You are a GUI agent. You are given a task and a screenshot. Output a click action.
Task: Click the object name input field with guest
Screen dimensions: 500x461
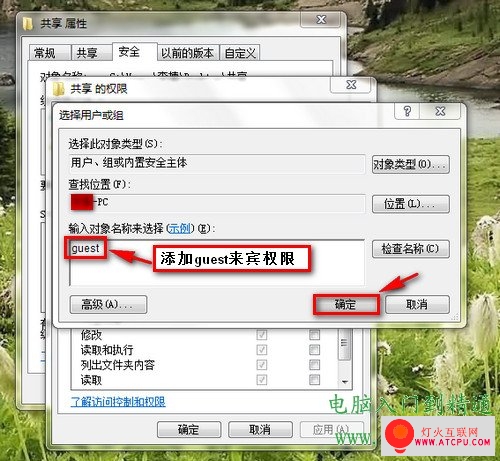click(x=217, y=262)
